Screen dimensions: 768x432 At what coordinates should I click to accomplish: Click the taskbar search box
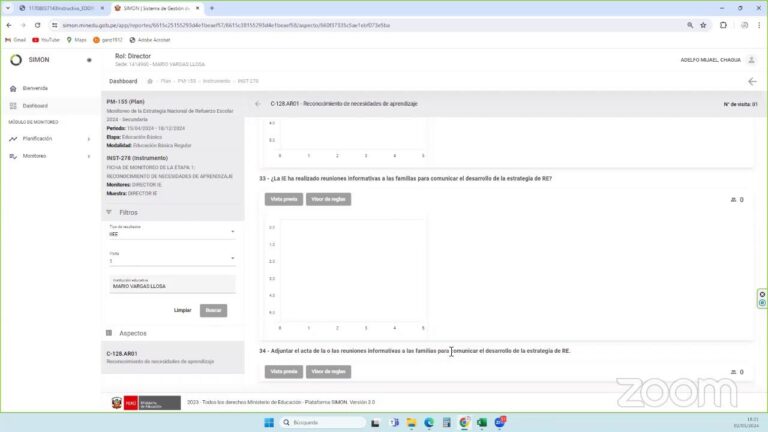[323, 422]
